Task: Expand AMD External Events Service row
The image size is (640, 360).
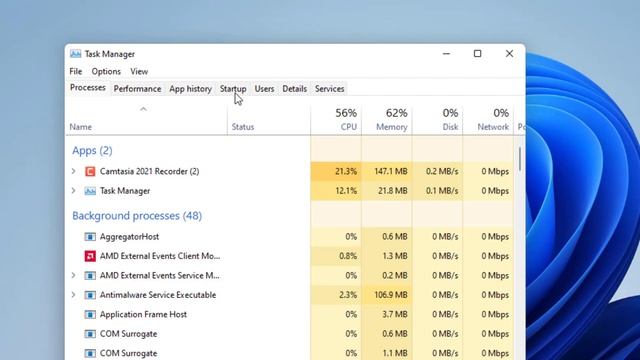Action: click(x=73, y=276)
